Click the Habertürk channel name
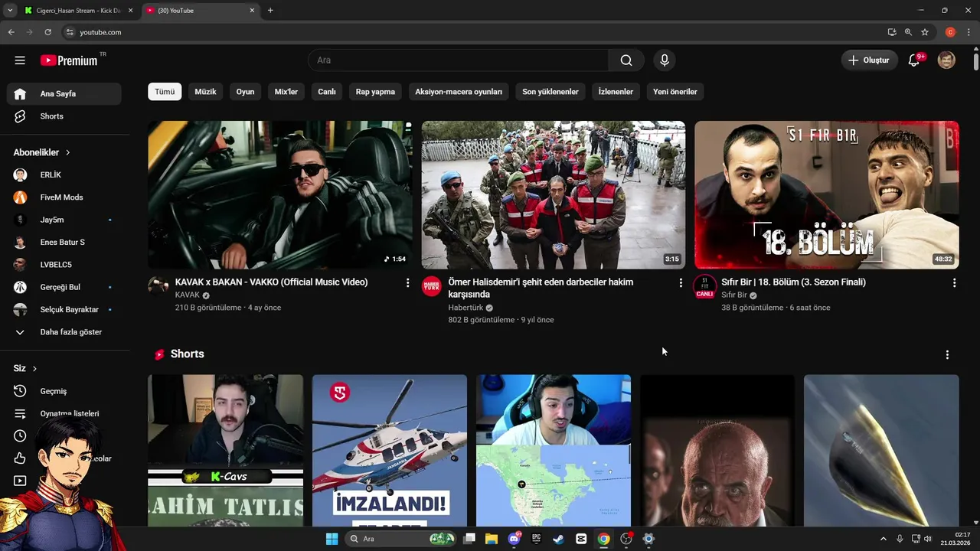 (465, 308)
